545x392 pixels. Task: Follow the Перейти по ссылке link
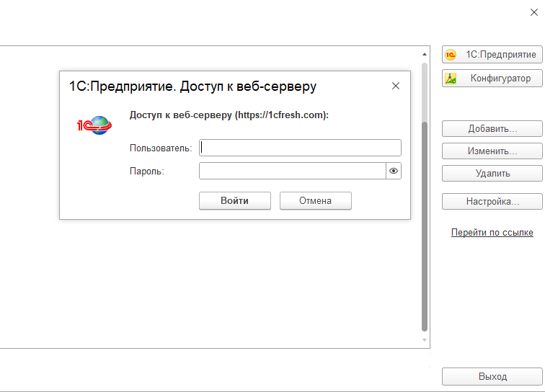point(492,232)
